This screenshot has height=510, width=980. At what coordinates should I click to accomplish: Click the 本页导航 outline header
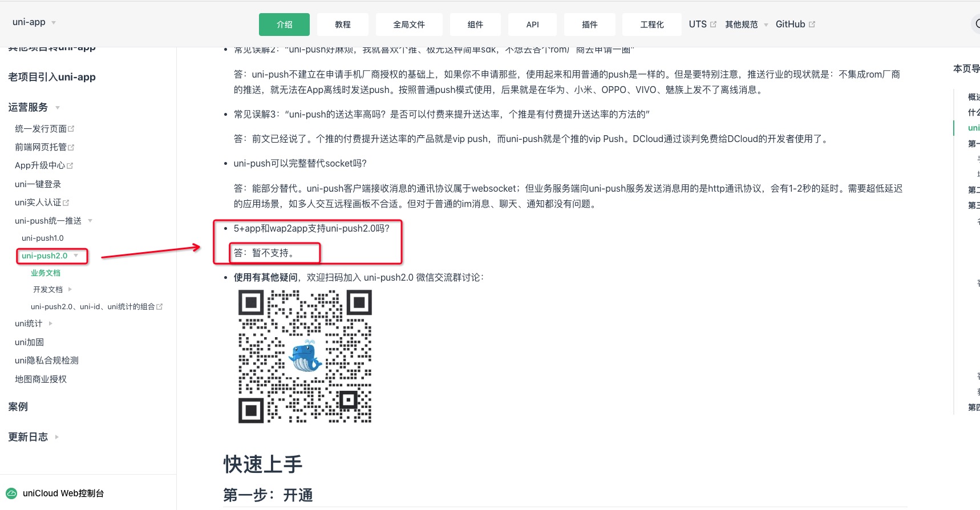(966, 68)
